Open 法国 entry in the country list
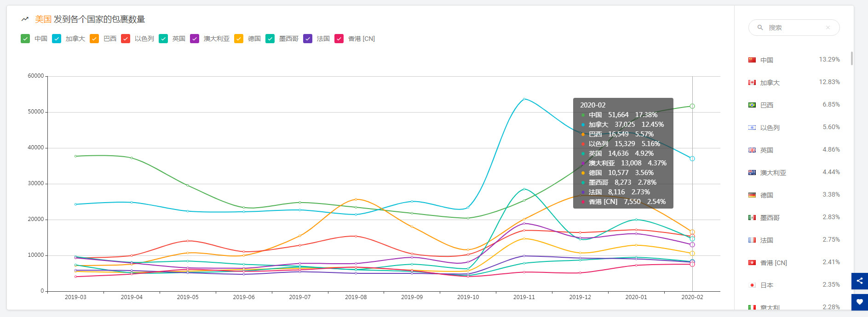Viewport: 868px width, 317px height. pyautogui.click(x=766, y=240)
